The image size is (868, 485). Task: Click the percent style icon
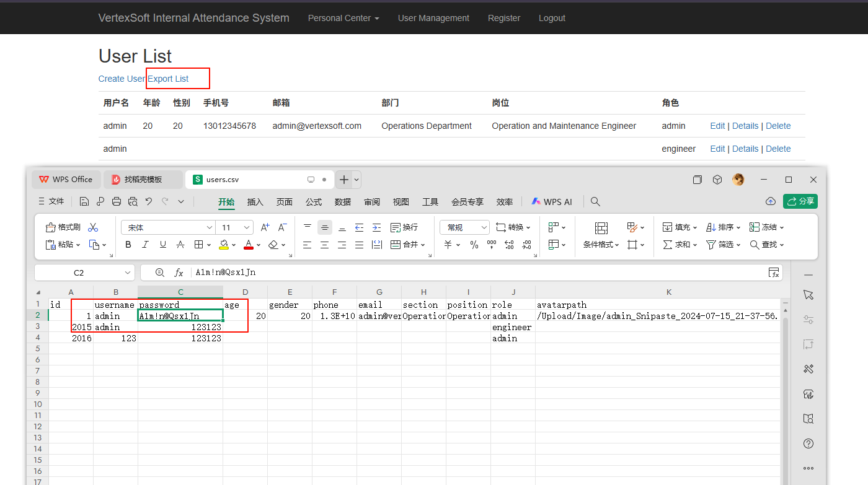click(x=474, y=245)
